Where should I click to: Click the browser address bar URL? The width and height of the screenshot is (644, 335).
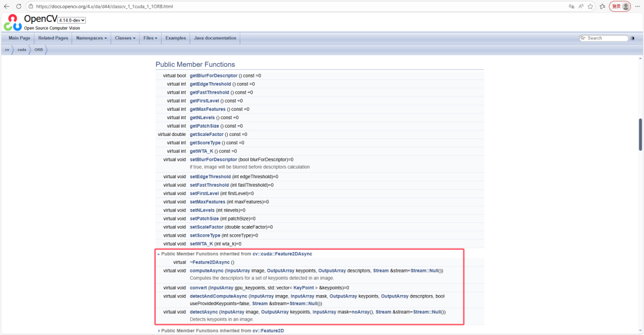click(104, 7)
